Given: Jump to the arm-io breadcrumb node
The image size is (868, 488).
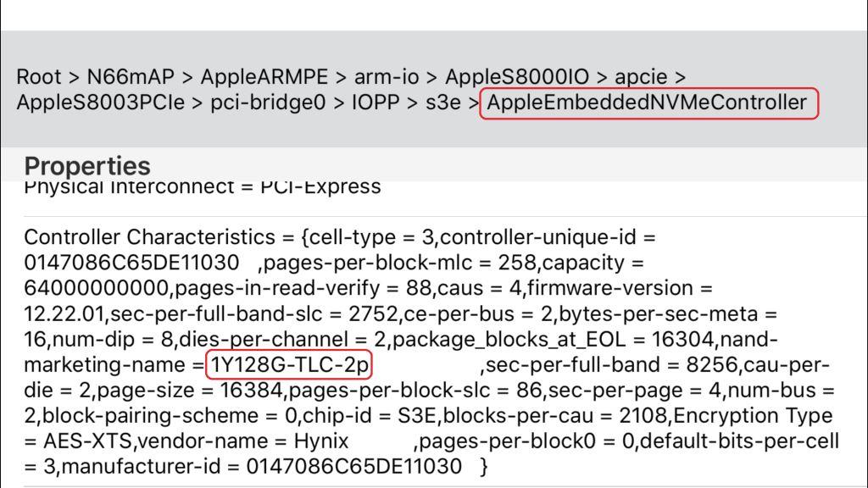Looking at the screenshot, I should click(x=387, y=77).
